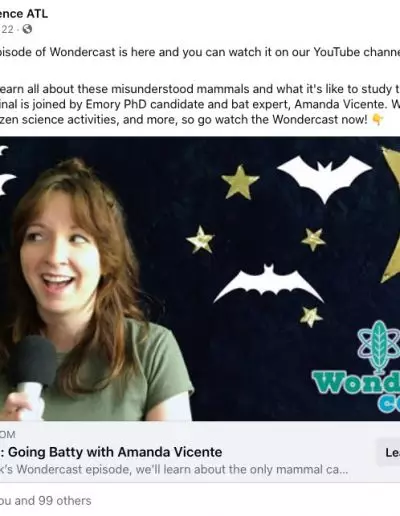Click the pointing-down hand emoji
Viewport: 400px width, 516px height.
[x=377, y=119]
